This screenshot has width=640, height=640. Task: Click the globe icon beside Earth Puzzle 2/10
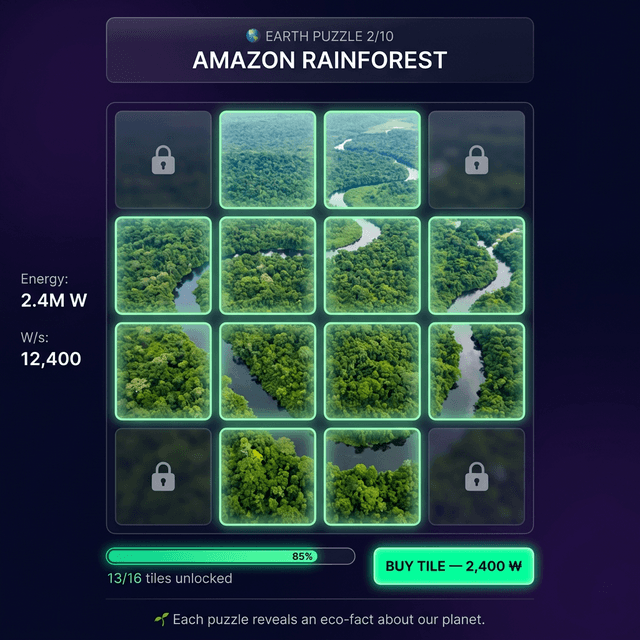tap(253, 36)
